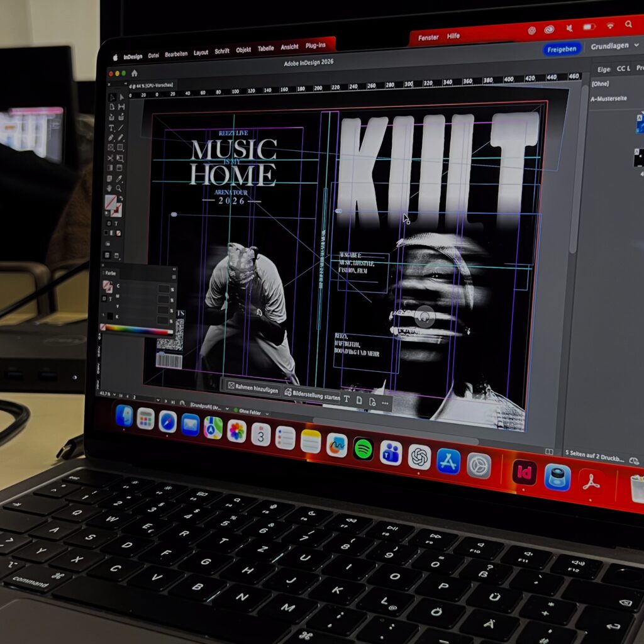The image size is (644, 644).
Task: Toggle fill/stroke proxy in Farbe panel
Action: 108,286
